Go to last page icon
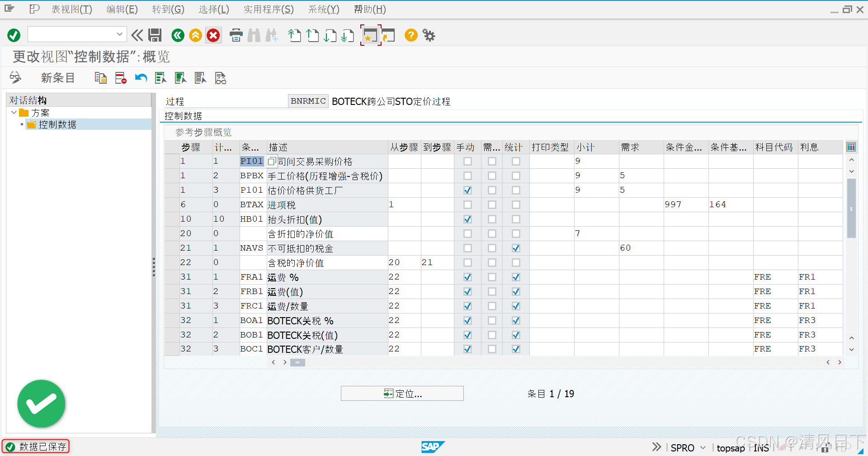The height and width of the screenshot is (456, 868). (x=348, y=35)
